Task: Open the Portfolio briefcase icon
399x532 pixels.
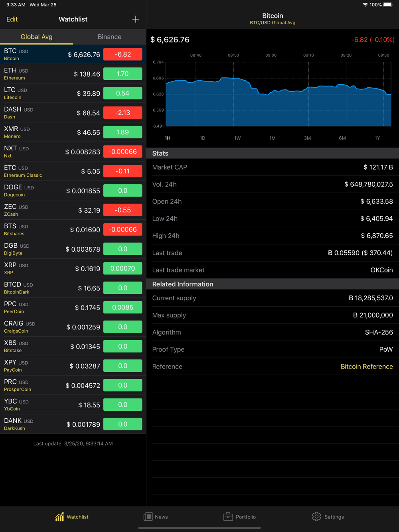Action: click(x=228, y=517)
